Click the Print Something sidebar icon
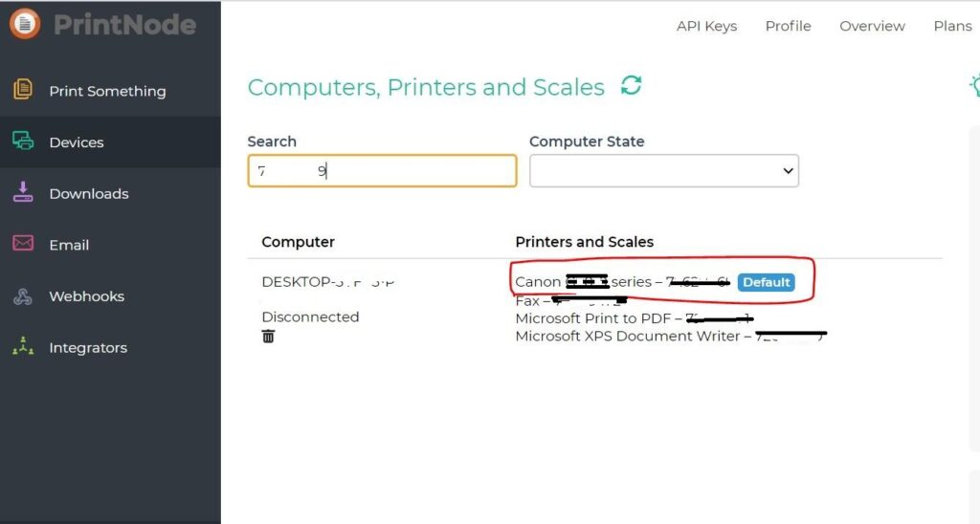The width and height of the screenshot is (980, 524). pos(23,90)
